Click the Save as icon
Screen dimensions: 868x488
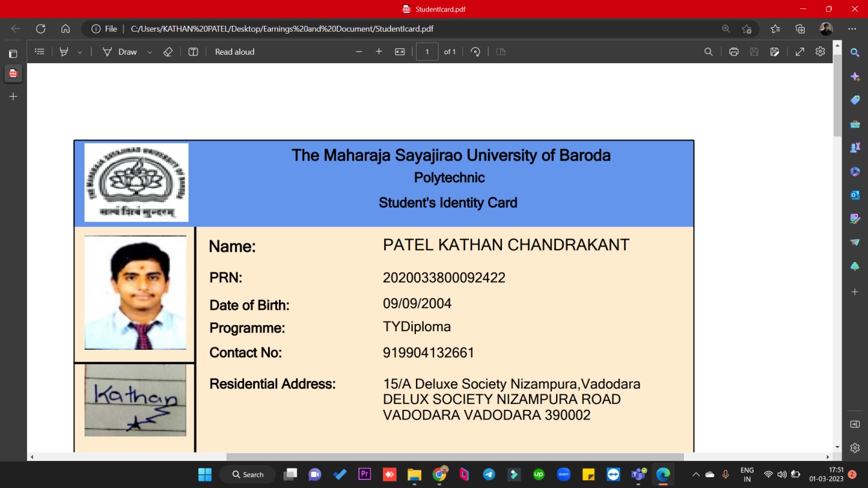click(x=775, y=52)
